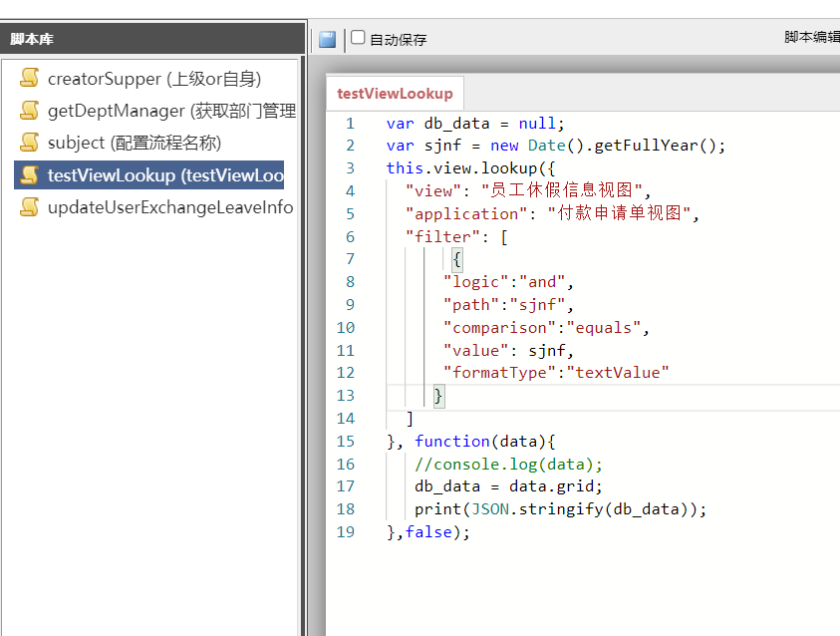Click the save disk icon in toolbar
The width and height of the screenshot is (840, 636).
coord(327,40)
